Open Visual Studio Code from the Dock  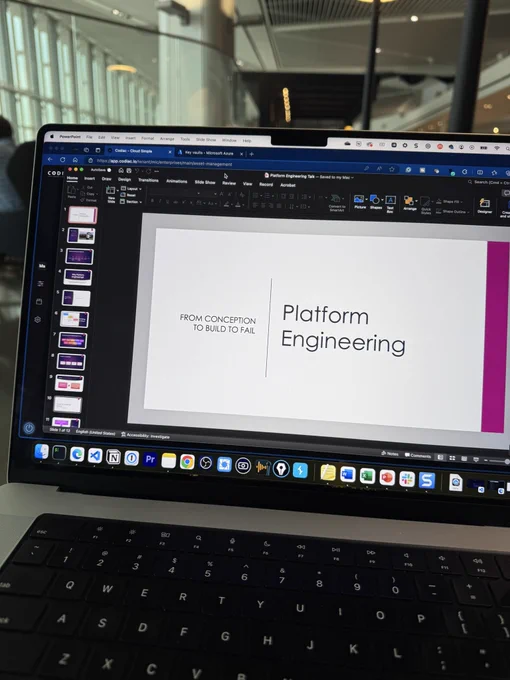95,455
